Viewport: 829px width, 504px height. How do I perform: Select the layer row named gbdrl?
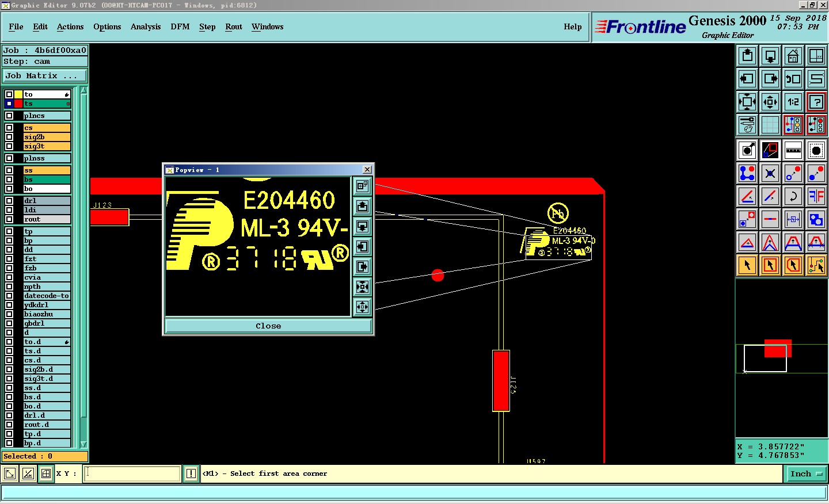click(47, 323)
